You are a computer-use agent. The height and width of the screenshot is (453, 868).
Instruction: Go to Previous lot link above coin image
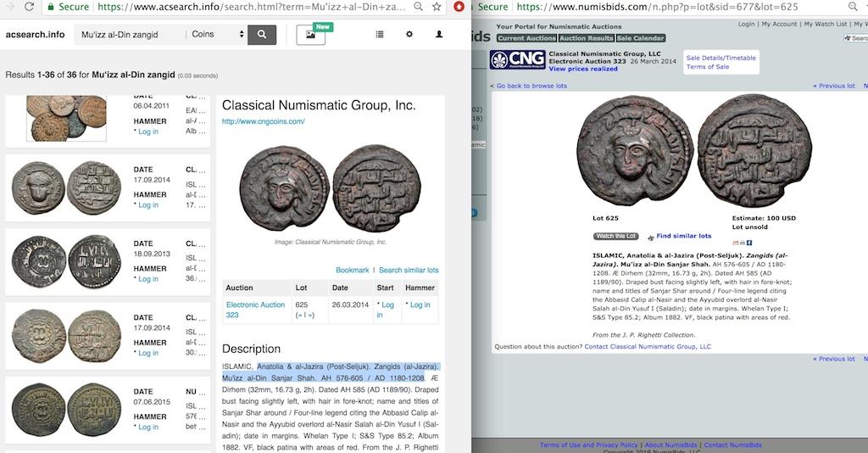(834, 86)
